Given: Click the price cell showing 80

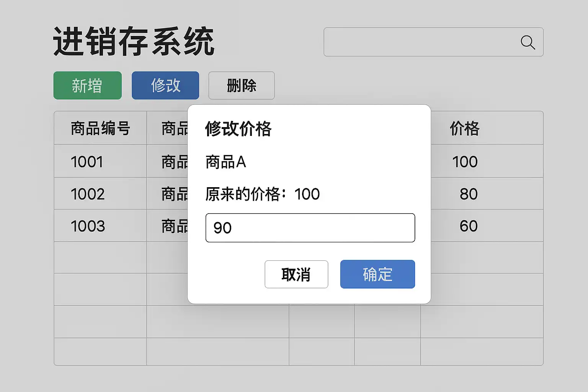Looking at the screenshot, I should 469,194.
